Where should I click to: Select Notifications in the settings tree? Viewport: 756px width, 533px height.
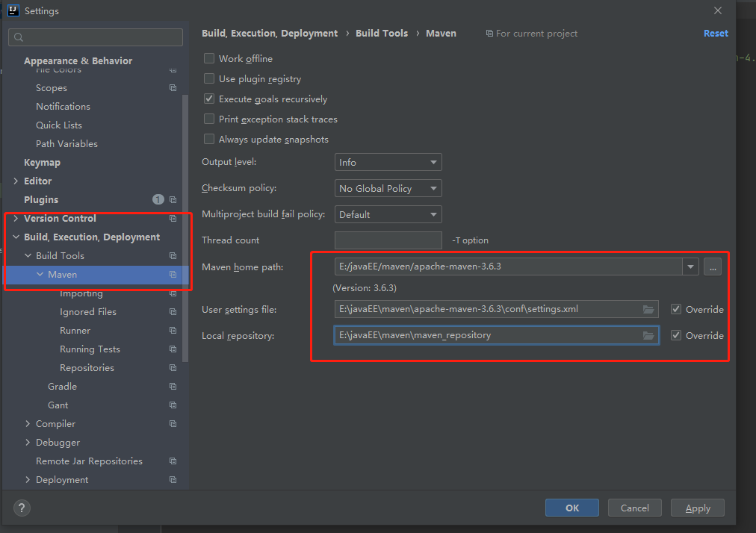click(x=63, y=107)
